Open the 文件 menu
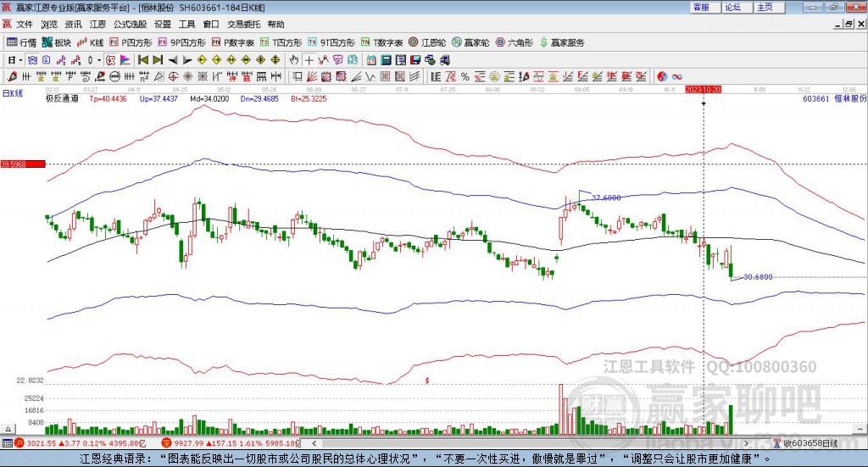This screenshot has width=868, height=467. coord(25,25)
